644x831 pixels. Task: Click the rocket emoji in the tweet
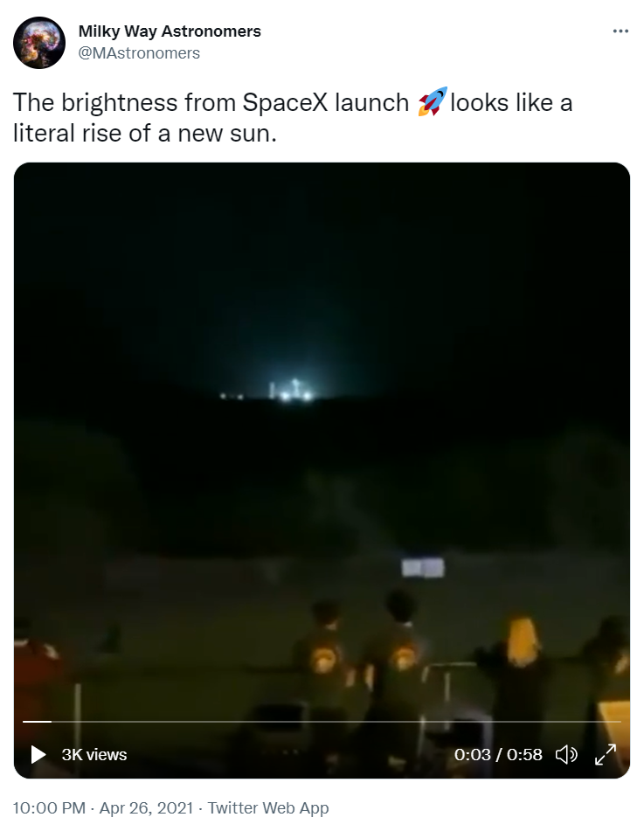pos(432,101)
